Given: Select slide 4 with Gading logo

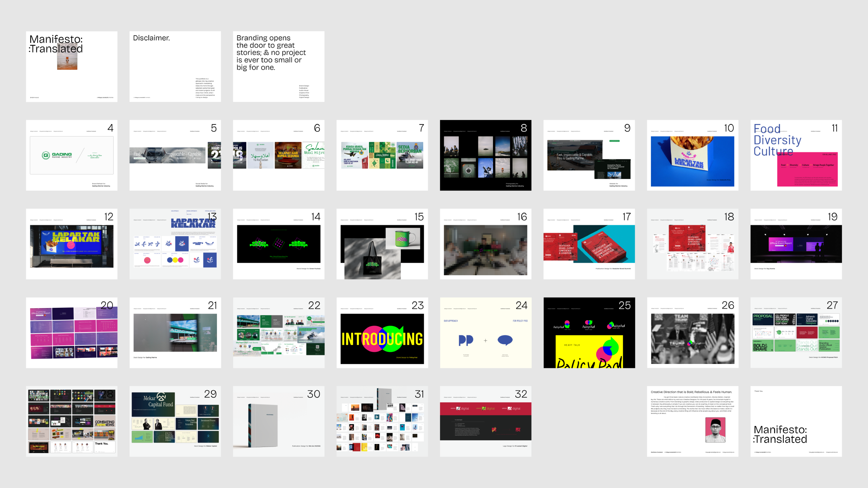Looking at the screenshot, I should 72,155.
